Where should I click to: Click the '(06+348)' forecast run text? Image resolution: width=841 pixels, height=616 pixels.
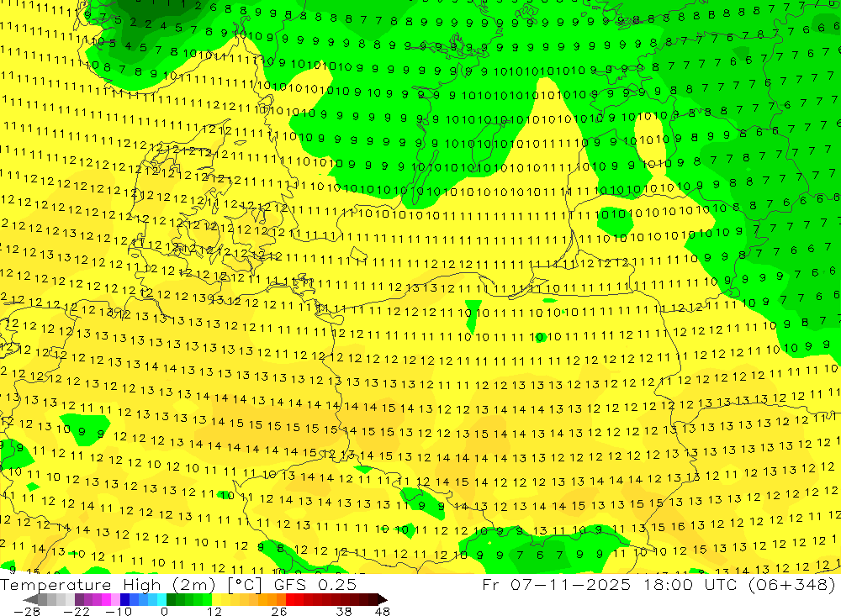tap(792, 584)
